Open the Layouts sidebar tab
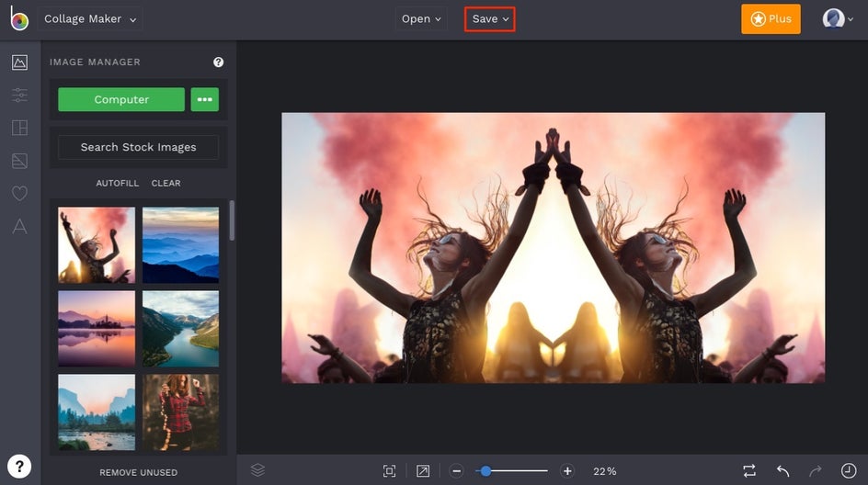The image size is (868, 485). tap(19, 128)
